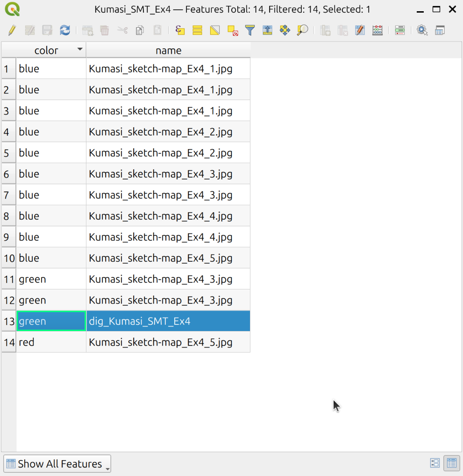This screenshot has height=476, width=463.
Task: Open Select features using an expression
Action: pos(180,30)
